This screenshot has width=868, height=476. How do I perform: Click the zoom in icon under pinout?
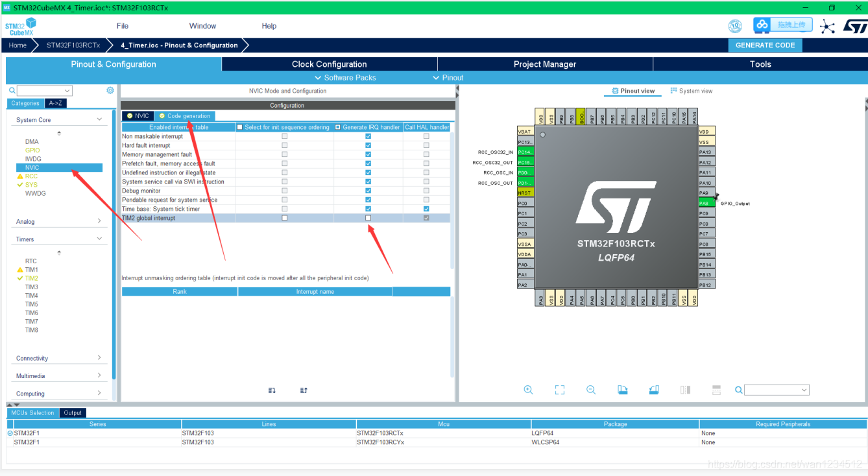point(528,390)
